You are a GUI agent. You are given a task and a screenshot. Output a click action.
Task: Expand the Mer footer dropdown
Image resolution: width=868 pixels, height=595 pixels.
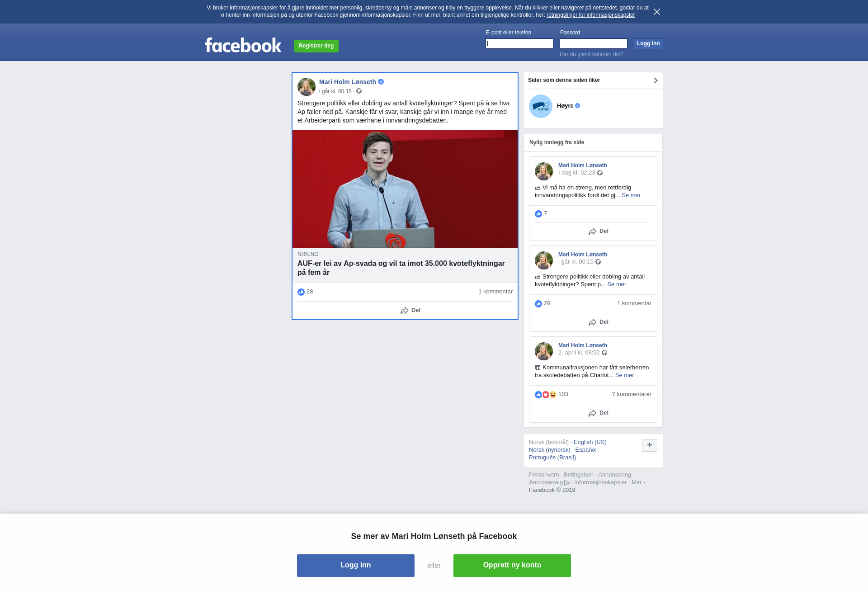click(x=638, y=482)
